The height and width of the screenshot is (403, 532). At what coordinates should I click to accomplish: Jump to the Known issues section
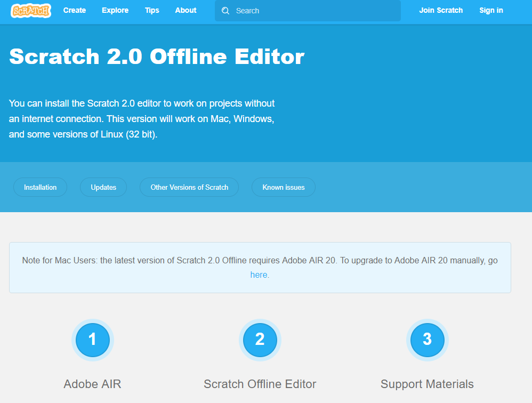284,187
